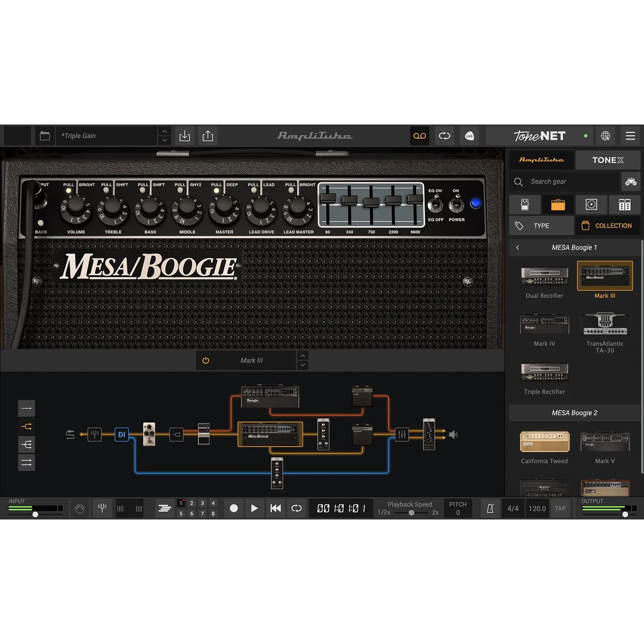Viewport: 644px width, 644px height.
Task: Select the single serial chain routing icon
Action: click(x=27, y=408)
